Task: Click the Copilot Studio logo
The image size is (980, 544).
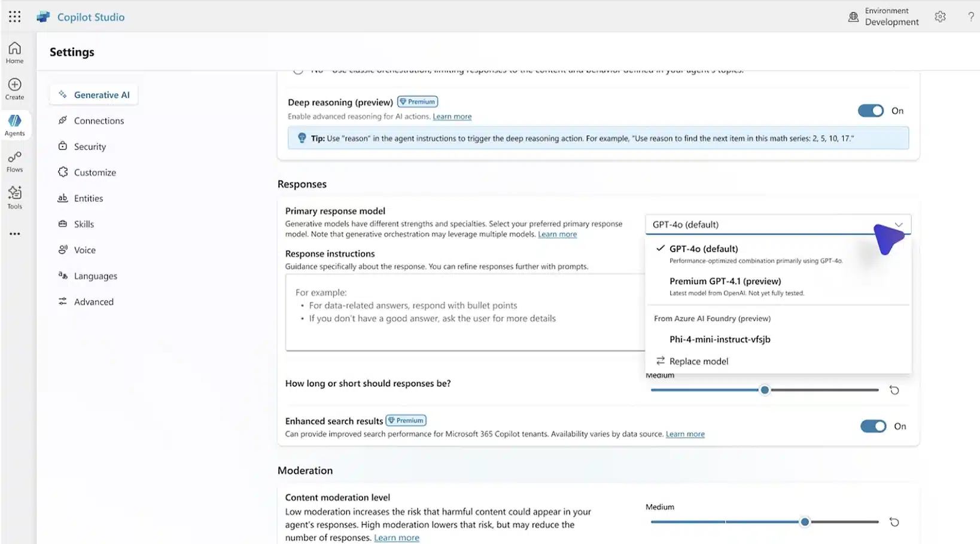Action: (43, 17)
